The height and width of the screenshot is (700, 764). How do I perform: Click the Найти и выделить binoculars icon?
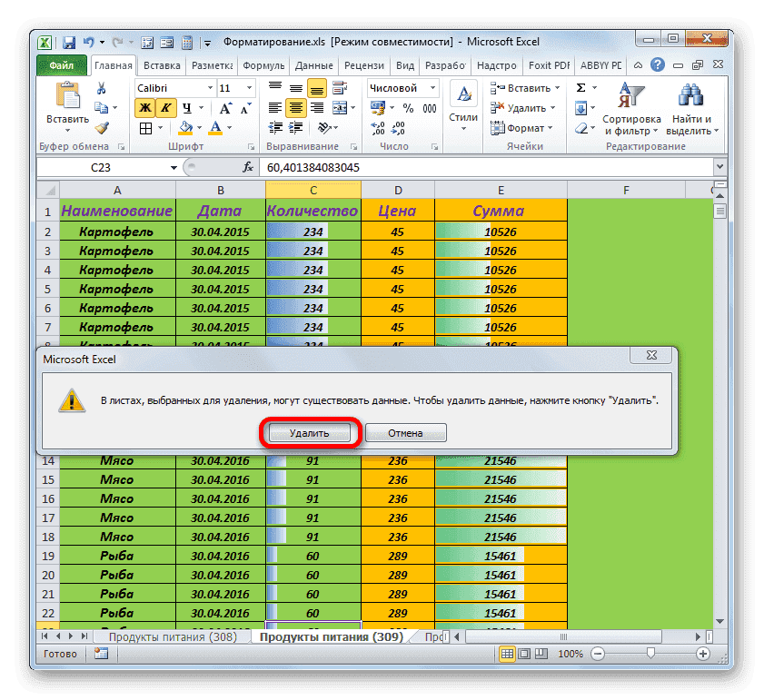689,97
